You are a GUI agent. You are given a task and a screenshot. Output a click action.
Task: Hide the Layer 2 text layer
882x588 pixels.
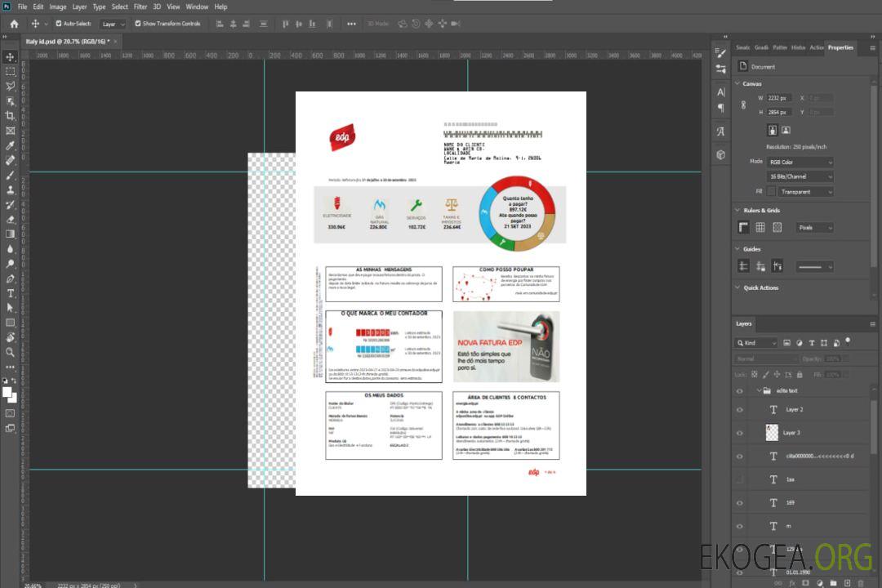pyautogui.click(x=740, y=409)
